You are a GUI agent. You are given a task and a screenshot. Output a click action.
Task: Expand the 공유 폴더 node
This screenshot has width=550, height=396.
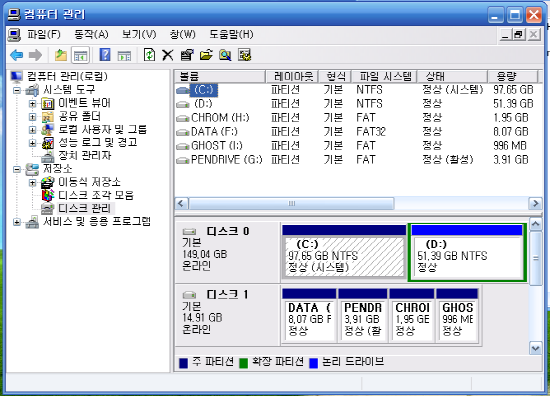tap(32, 116)
